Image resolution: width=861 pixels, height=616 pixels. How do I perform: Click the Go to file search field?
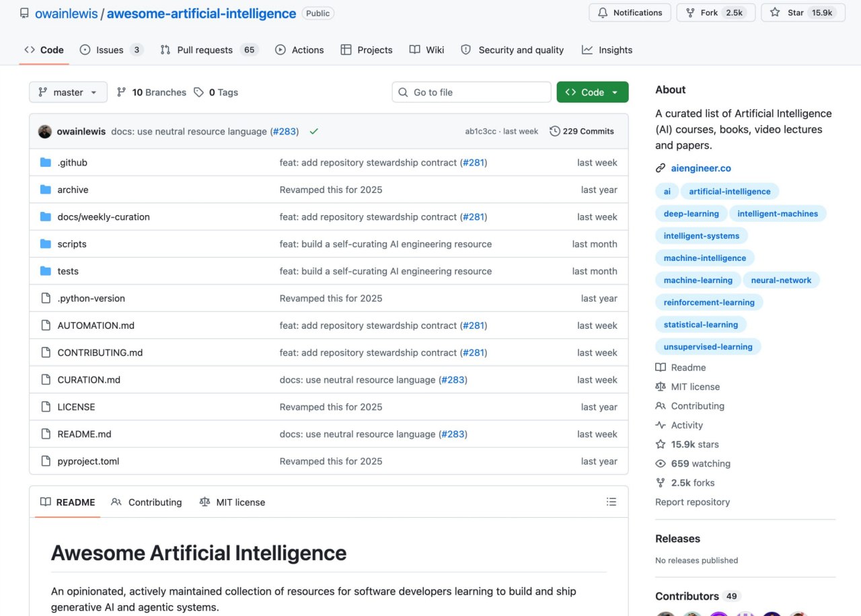click(x=472, y=92)
